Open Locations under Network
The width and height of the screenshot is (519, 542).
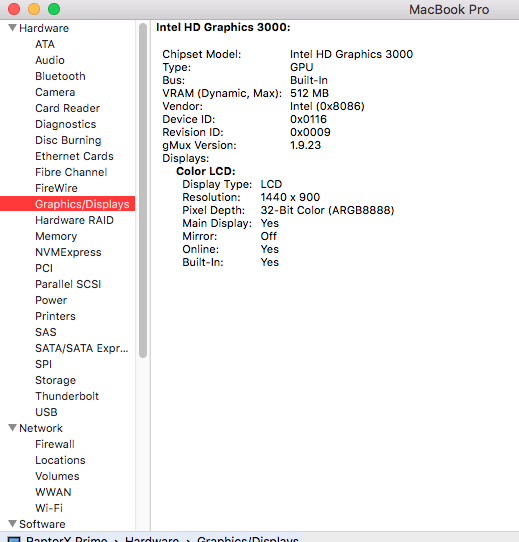click(x=60, y=460)
